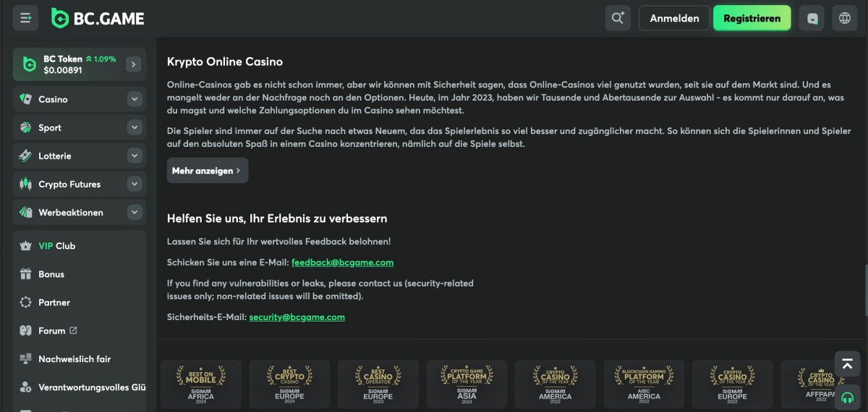
Task: Click the scroll-to-top arrow button
Action: tap(847, 363)
